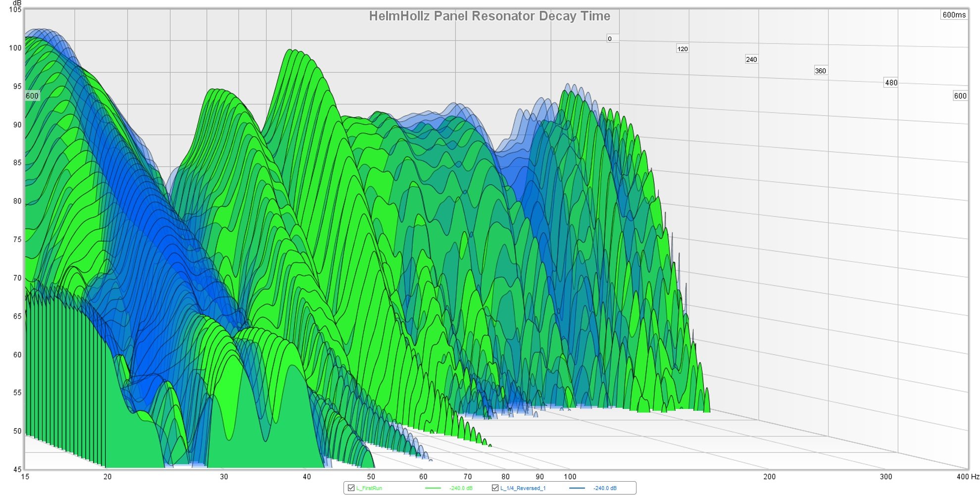
Task: Click the 300 frequency axis label
Action: (886, 477)
